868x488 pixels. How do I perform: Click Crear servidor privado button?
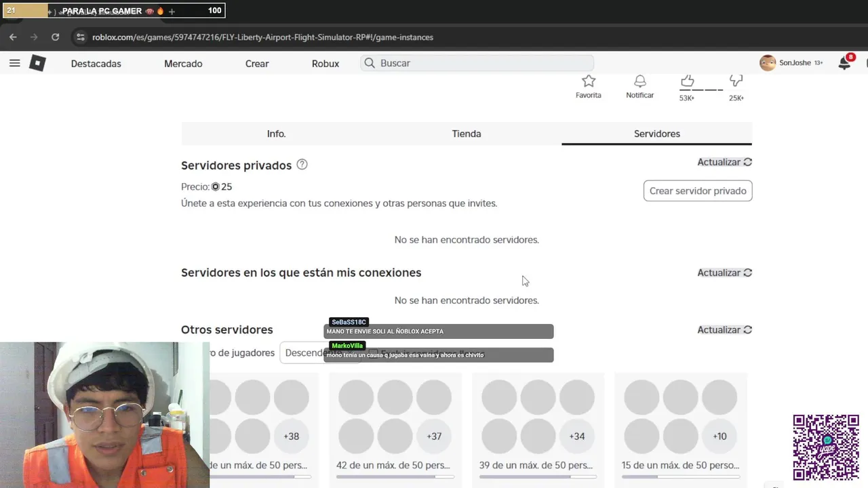(x=698, y=190)
